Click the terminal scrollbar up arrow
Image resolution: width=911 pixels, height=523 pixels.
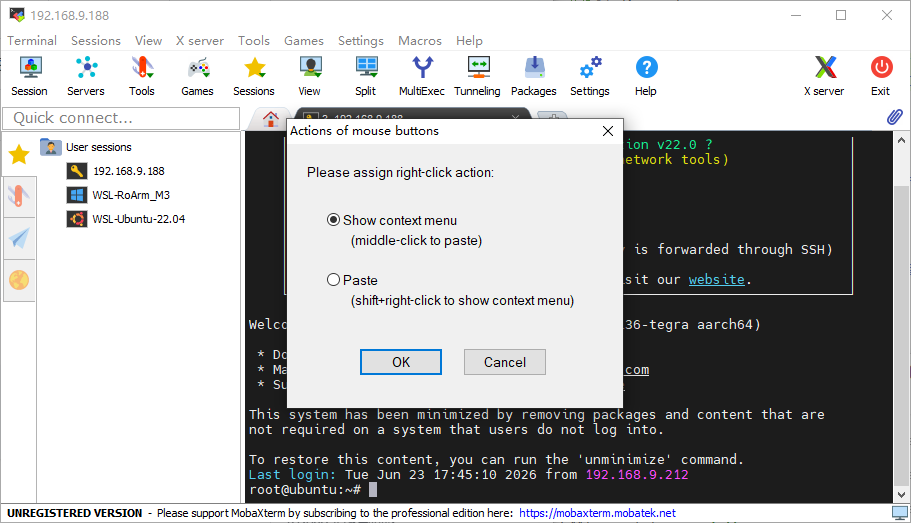click(901, 140)
